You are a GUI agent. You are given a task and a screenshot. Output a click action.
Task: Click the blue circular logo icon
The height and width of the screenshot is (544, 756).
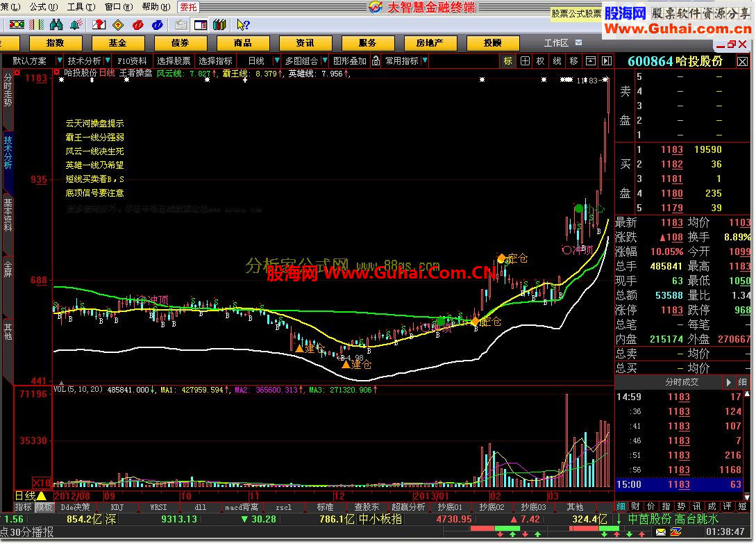point(157,24)
